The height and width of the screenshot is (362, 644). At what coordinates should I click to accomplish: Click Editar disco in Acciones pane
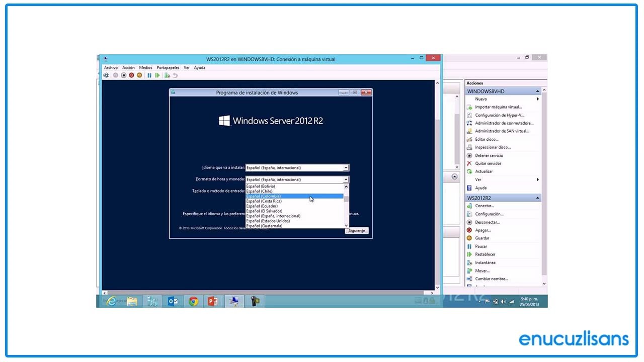point(487,139)
